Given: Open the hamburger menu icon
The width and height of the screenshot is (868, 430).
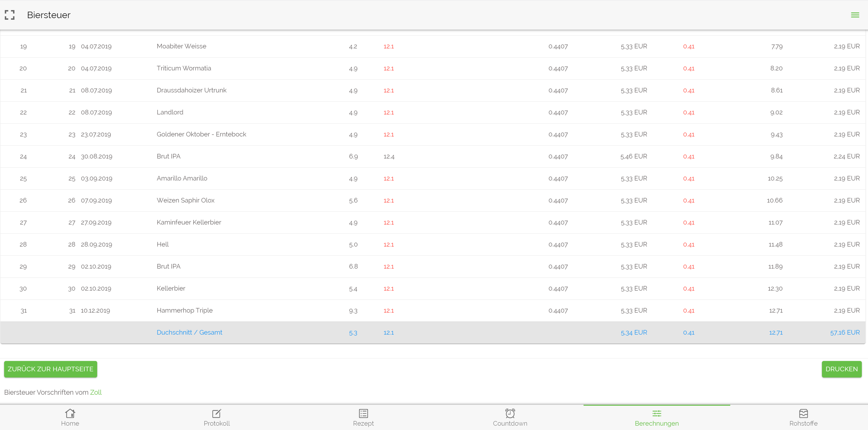Looking at the screenshot, I should (x=855, y=15).
